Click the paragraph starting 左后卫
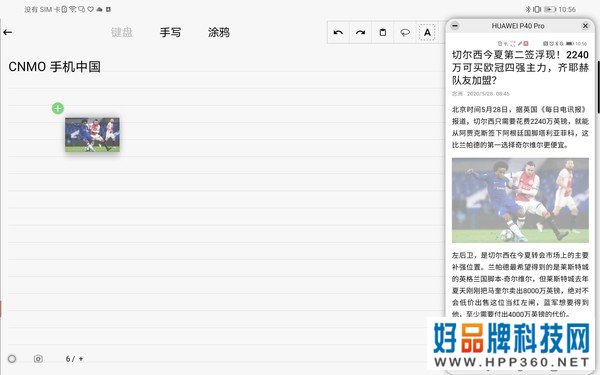Image resolution: width=600 pixels, height=375 pixels. pos(520,284)
